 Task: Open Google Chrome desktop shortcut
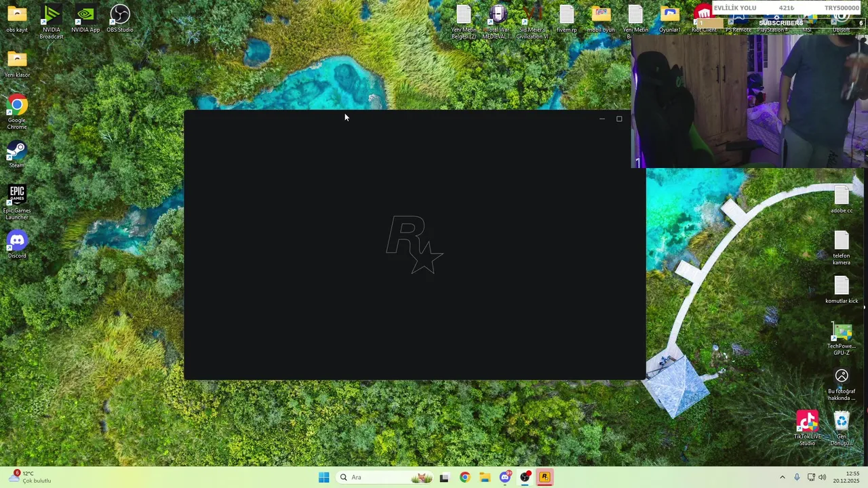tap(17, 113)
